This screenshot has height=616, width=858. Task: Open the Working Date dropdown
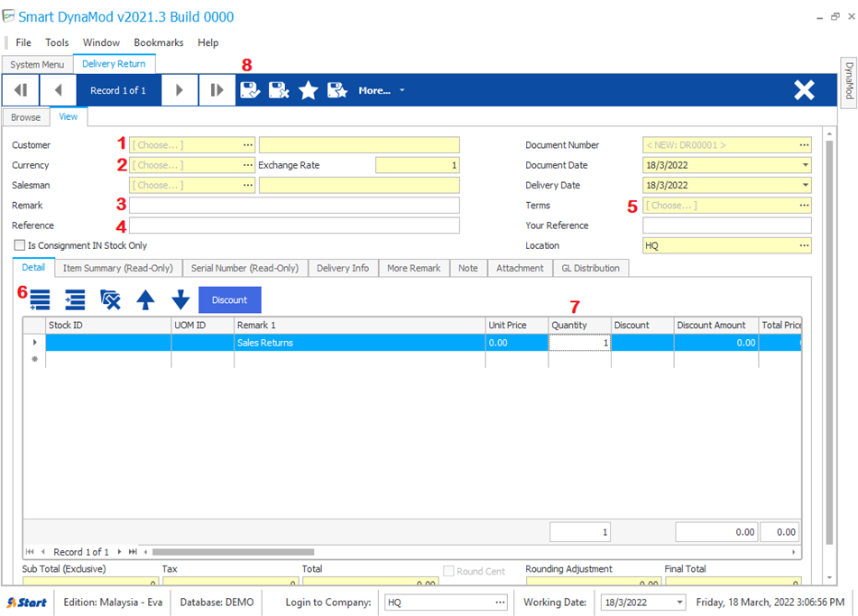tap(678, 602)
